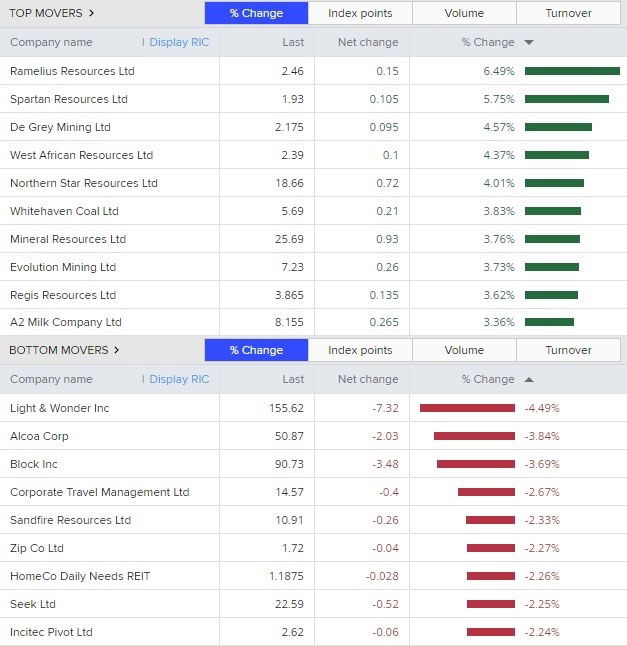Click the -3.84% change value

coord(542,436)
